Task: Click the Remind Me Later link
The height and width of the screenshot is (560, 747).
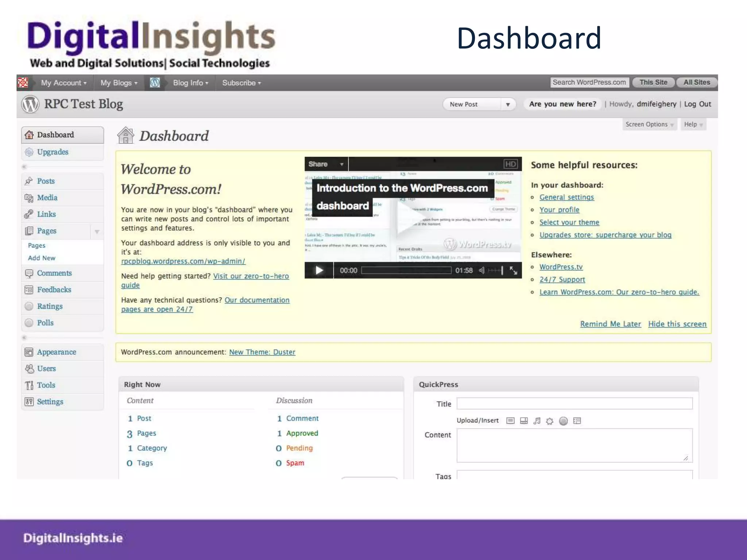Action: (611, 324)
